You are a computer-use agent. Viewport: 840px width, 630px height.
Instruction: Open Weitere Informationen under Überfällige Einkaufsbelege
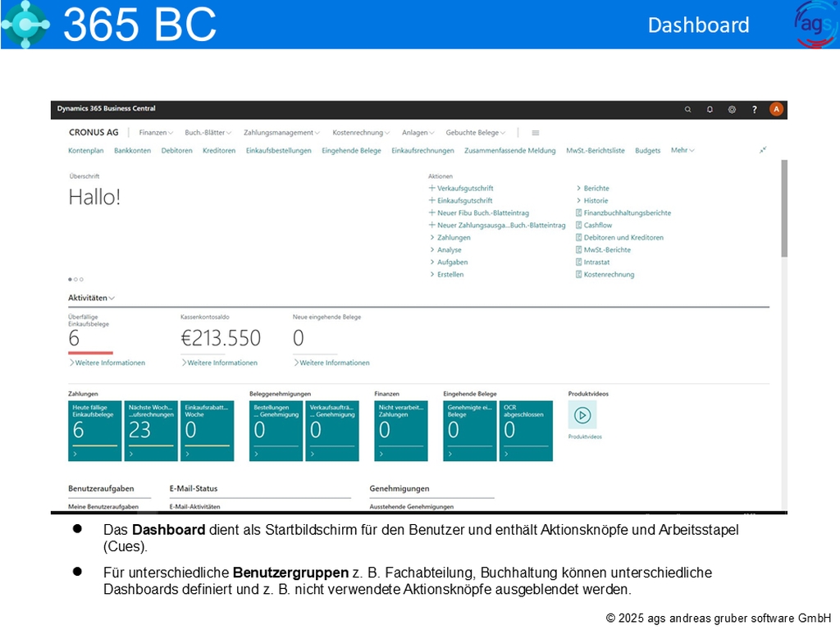click(107, 363)
